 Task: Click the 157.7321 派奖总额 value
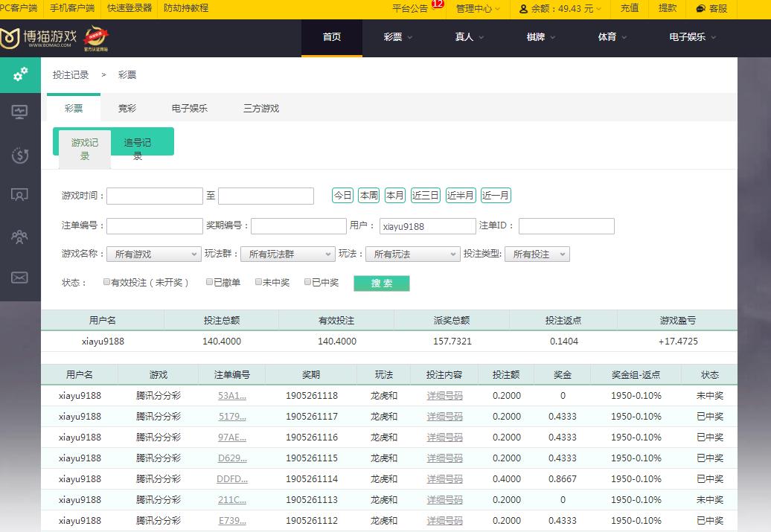(452, 342)
